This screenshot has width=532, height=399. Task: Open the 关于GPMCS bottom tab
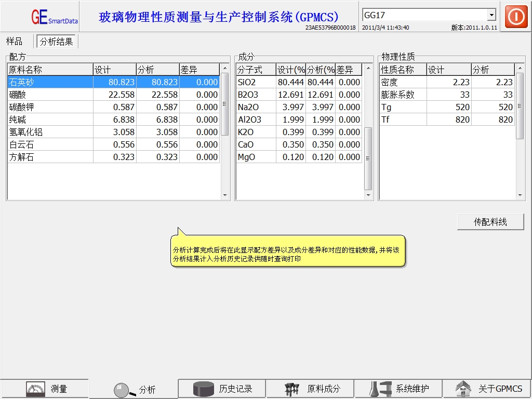click(487, 389)
